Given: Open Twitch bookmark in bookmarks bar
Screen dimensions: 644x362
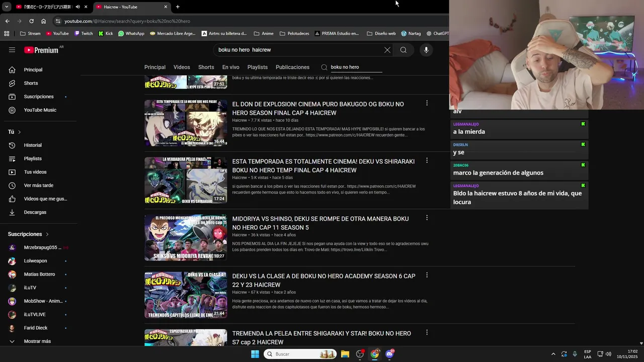Looking at the screenshot, I should point(84,34).
